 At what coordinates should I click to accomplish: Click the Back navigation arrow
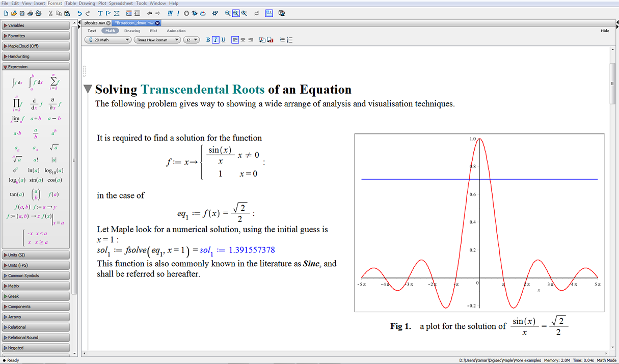(149, 13)
